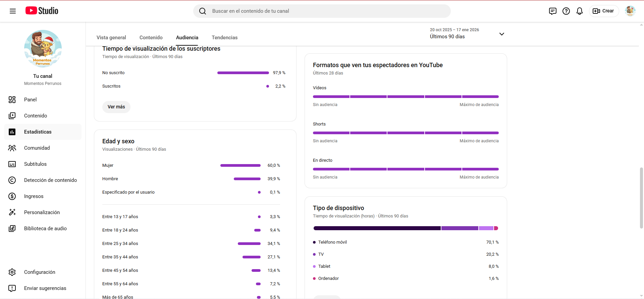Image resolution: width=644 pixels, height=299 pixels.
Task: Click the date range chevron arrow
Action: coord(501,34)
